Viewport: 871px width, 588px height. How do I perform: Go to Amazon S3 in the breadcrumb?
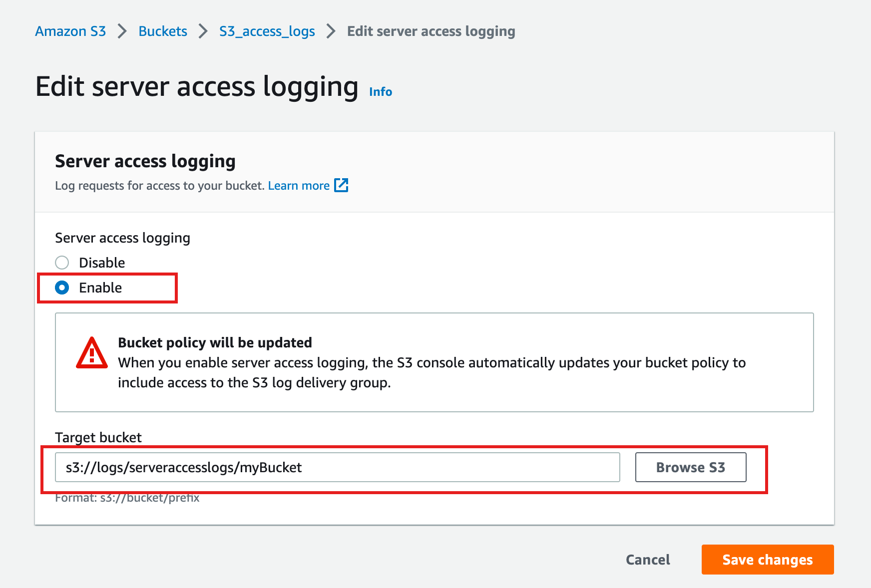pos(70,31)
